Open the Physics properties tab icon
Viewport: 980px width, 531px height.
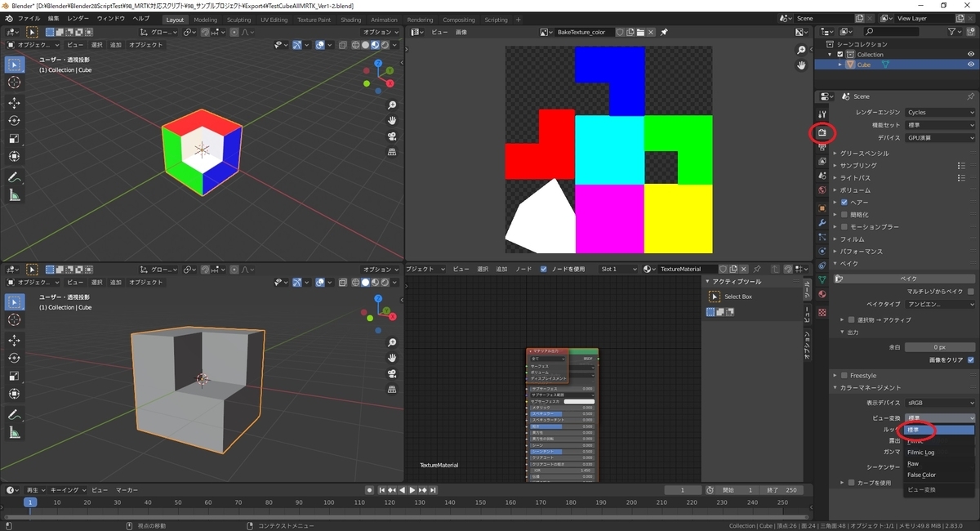point(822,252)
